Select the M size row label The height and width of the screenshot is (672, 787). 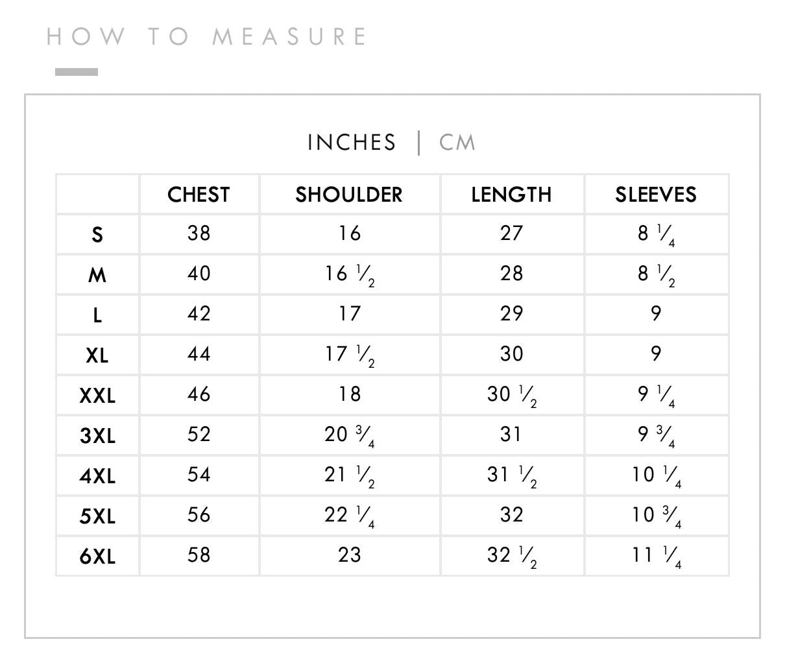tap(97, 275)
